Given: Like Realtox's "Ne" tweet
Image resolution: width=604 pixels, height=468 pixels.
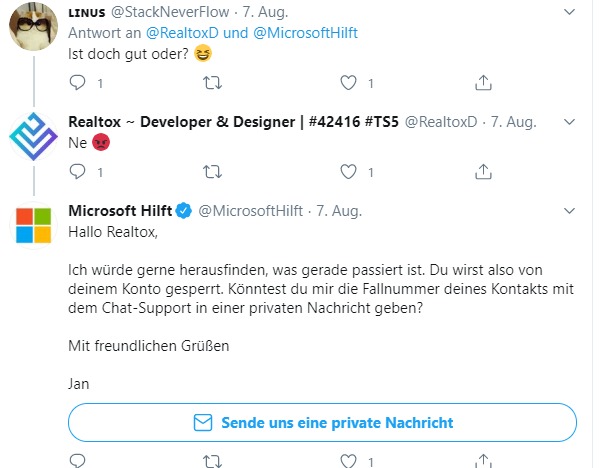Looking at the screenshot, I should point(348,172).
